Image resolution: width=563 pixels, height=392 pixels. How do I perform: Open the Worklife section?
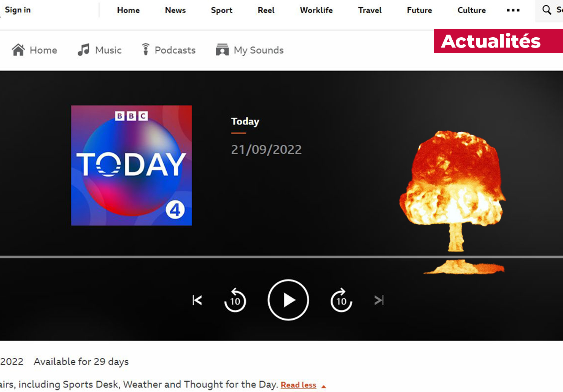pos(316,10)
